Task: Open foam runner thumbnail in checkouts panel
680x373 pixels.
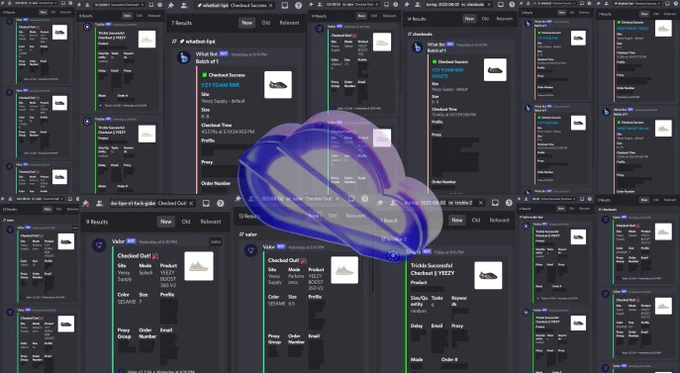Action: point(495,70)
